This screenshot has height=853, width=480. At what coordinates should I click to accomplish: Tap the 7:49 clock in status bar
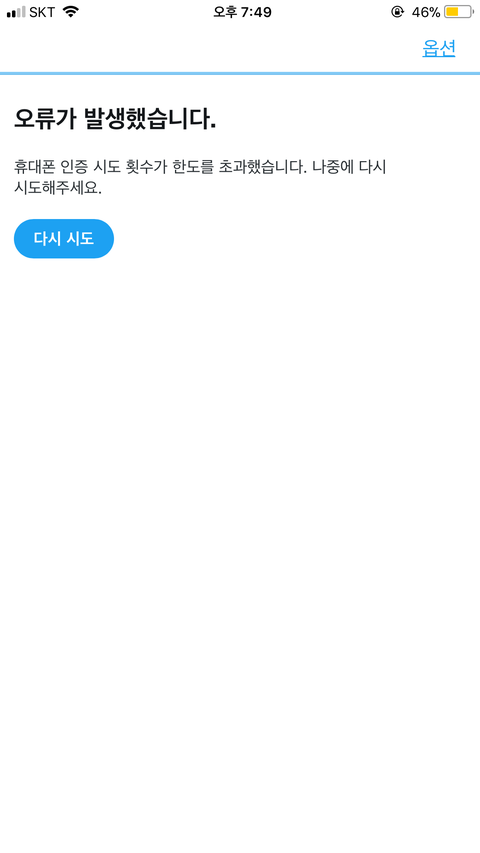(256, 12)
